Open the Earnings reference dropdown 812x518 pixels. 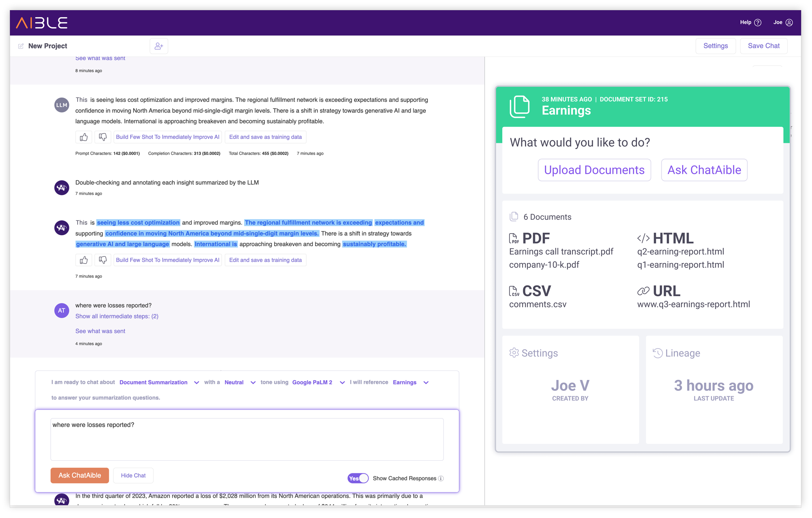point(410,382)
